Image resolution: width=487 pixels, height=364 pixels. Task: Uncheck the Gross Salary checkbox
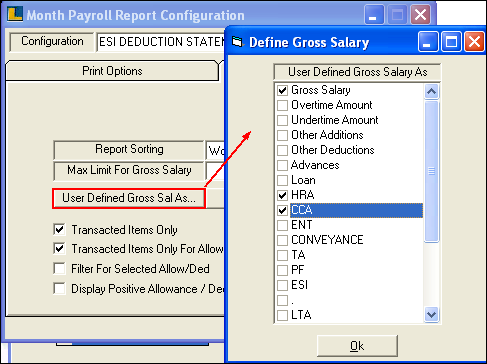pos(282,90)
